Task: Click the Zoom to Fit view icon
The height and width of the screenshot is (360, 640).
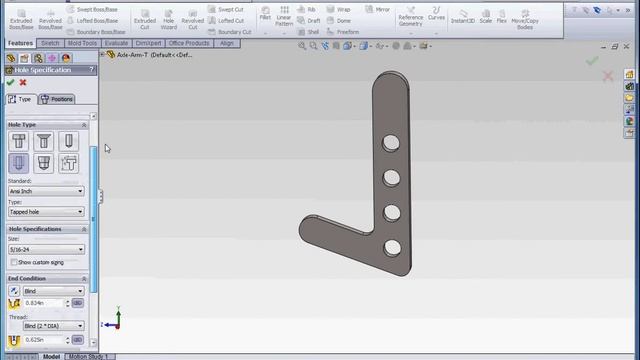Action: coord(302,46)
